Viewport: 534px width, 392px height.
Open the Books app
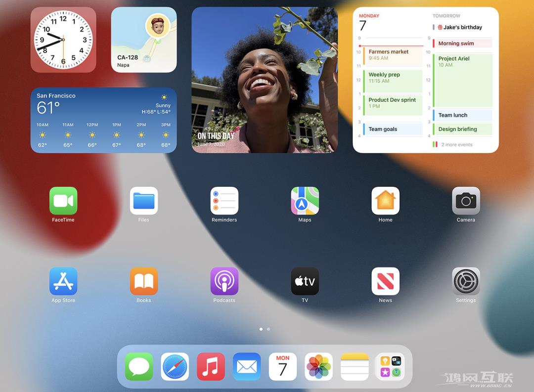pos(144,281)
